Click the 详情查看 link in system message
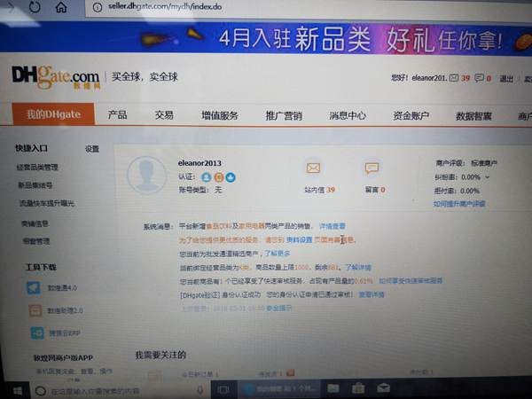This screenshot has width=532, height=399. click(332, 226)
